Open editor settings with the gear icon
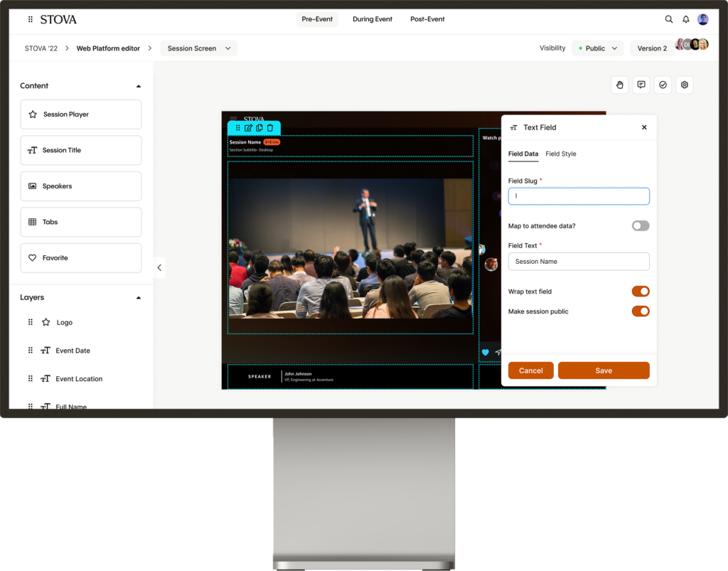The image size is (728, 571). (684, 85)
